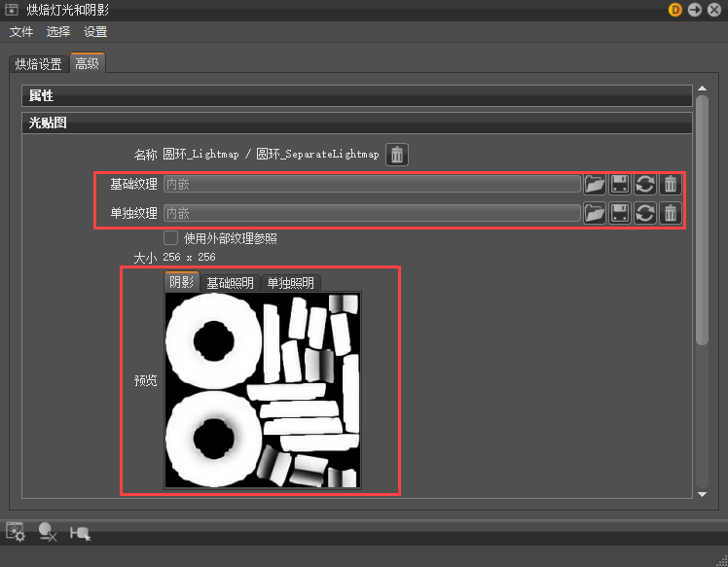Collapse the 光贴图 section header
728x567 pixels.
pyautogui.click(x=356, y=123)
